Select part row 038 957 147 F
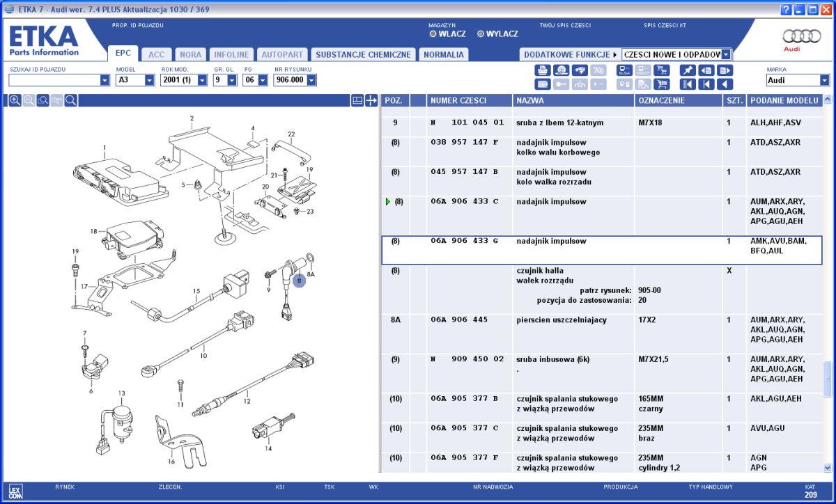Screen dimensions: 836x504 (x=601, y=151)
